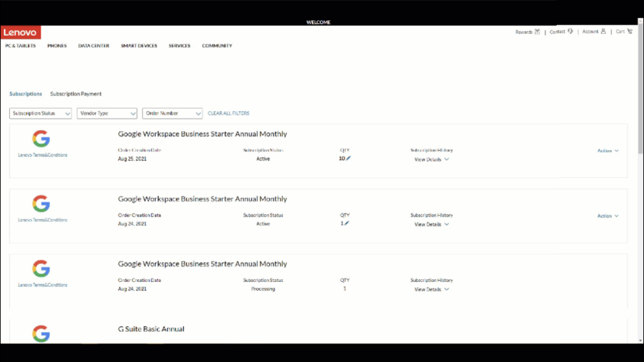Open the shopping Cart icon
This screenshot has width=644, height=362.
pos(630,31)
